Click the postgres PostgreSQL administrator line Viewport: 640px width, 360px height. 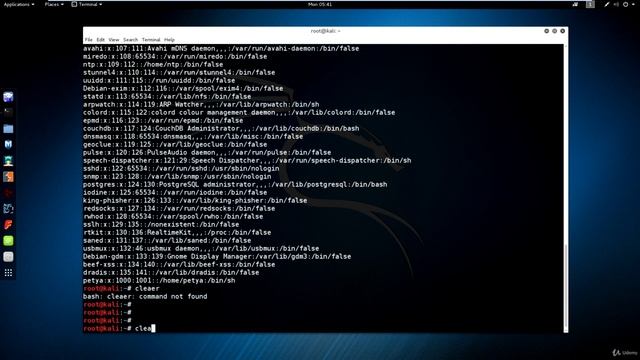coord(235,184)
